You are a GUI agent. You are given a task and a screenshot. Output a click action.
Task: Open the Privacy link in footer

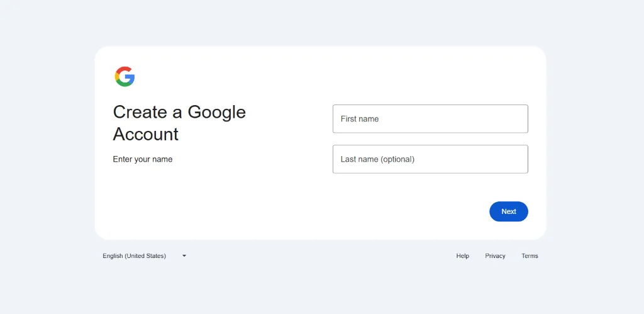[495, 256]
